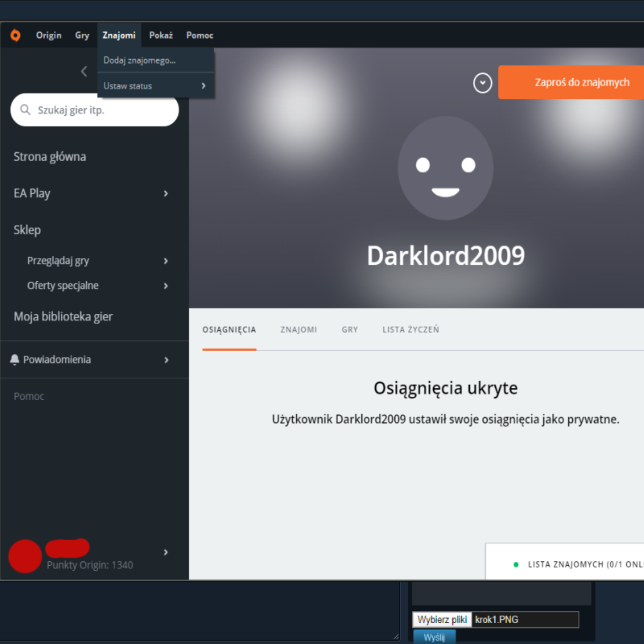This screenshot has height=644, width=644.
Task: Switch to the Gry tab
Action: 350,329
